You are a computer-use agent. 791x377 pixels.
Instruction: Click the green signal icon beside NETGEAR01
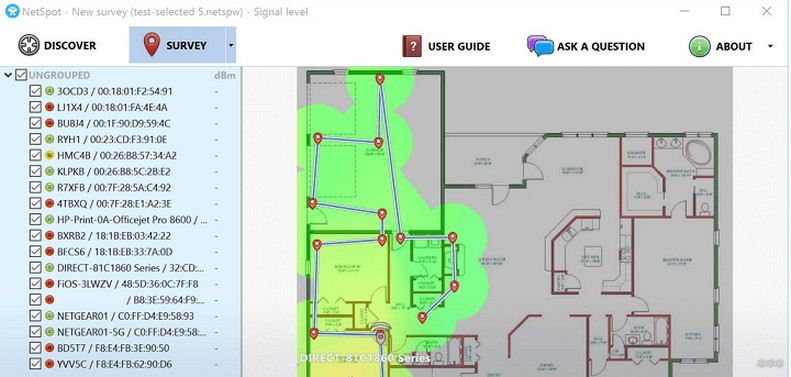point(49,316)
